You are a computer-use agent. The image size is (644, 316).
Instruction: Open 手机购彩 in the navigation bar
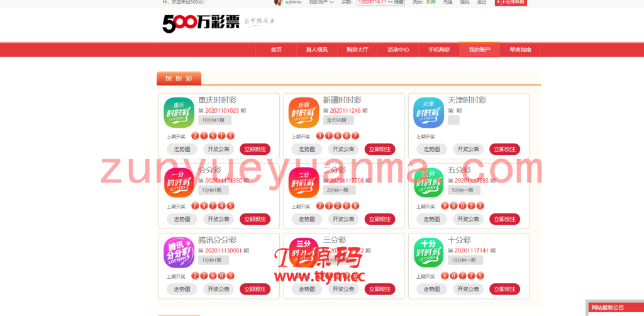[438, 50]
